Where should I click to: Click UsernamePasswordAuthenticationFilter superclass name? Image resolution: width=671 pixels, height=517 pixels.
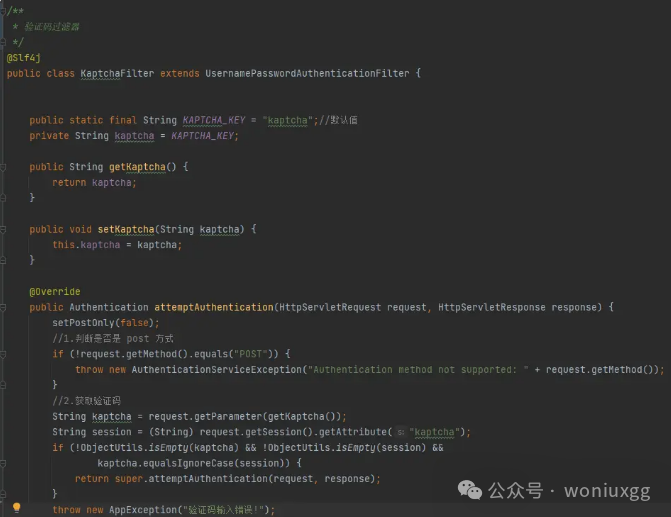tap(307, 74)
